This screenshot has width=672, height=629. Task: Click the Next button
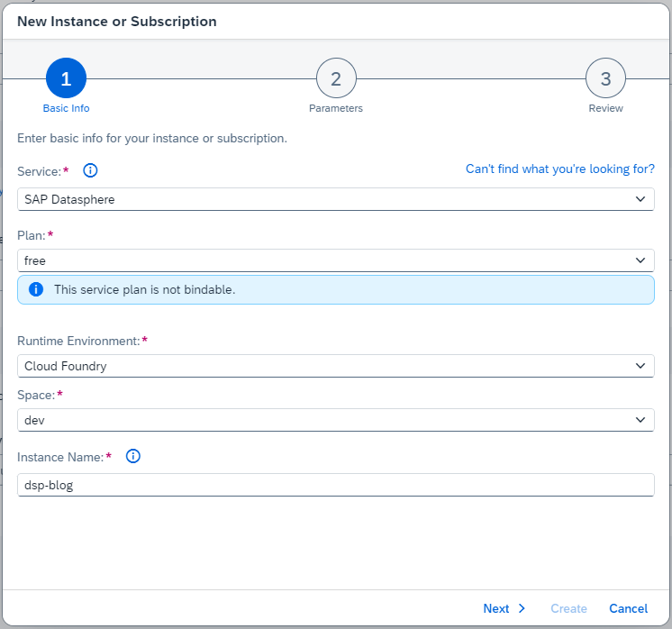[504, 608]
